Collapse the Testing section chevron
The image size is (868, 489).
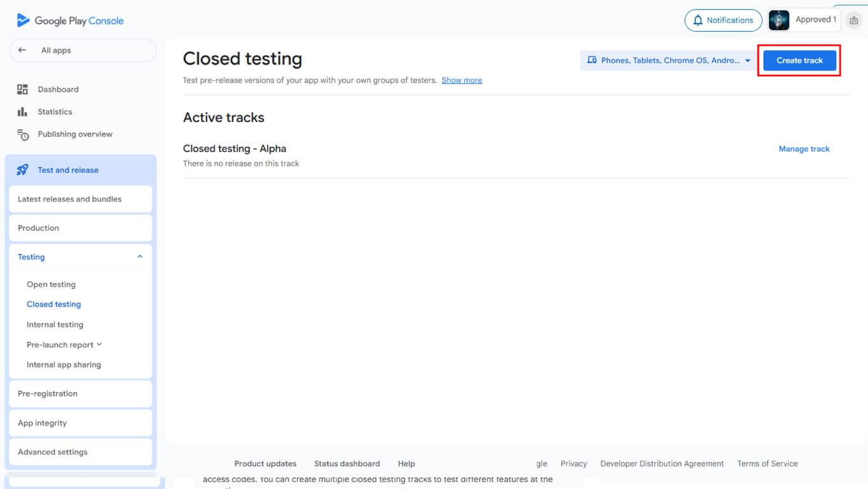(140, 257)
